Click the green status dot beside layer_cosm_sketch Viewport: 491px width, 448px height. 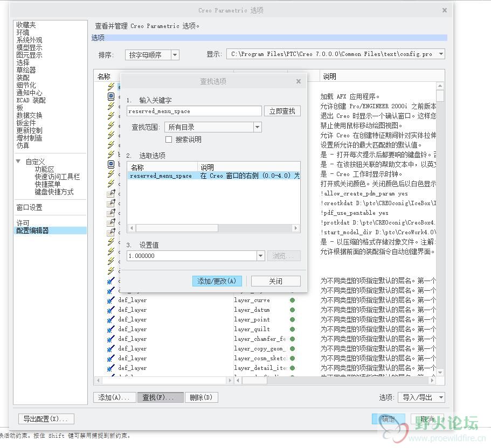coord(293,358)
